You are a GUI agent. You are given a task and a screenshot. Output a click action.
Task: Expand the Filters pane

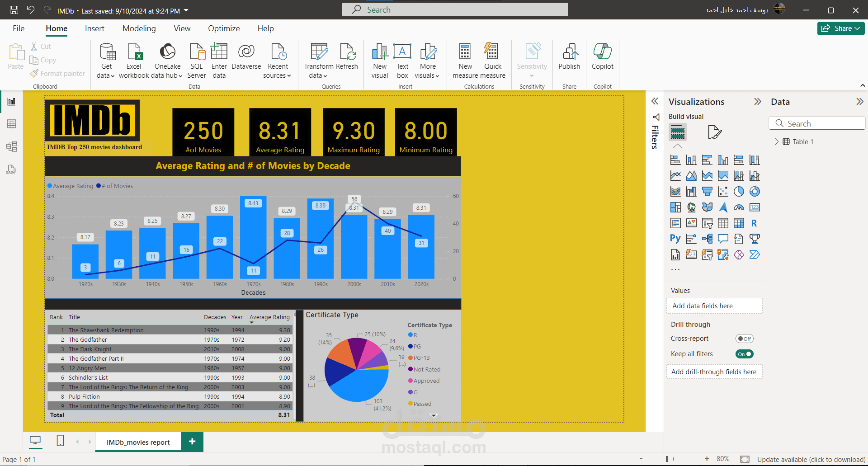655,101
